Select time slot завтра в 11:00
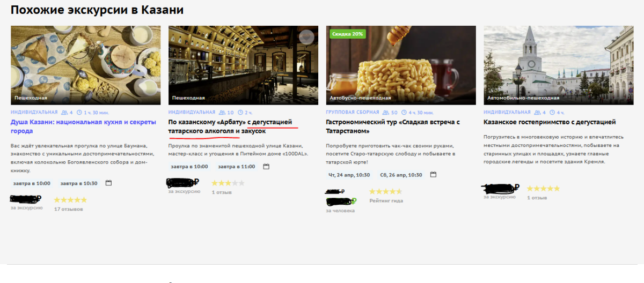 (236, 167)
